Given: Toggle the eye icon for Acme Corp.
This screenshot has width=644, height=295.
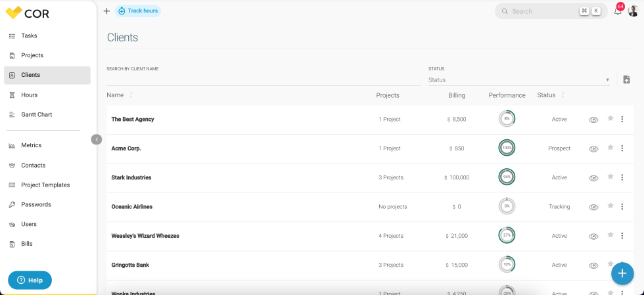Looking at the screenshot, I should [593, 148].
